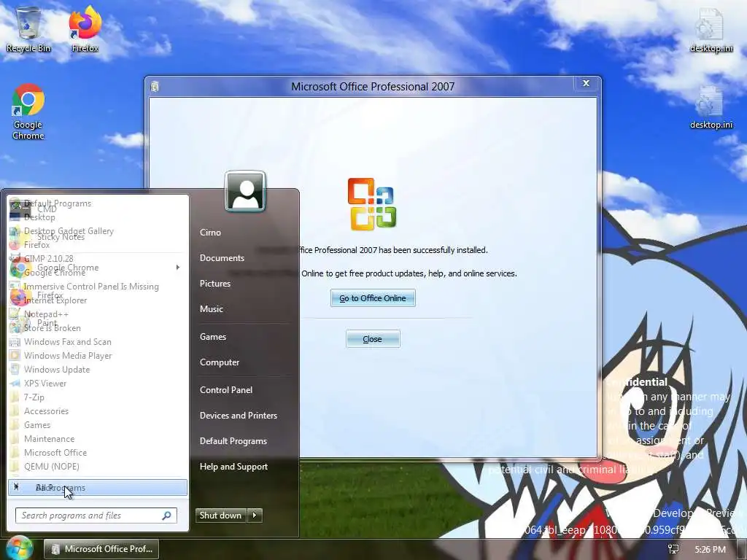Viewport: 747px width, 560px height.
Task: Click the Shut down button
Action: pos(221,516)
